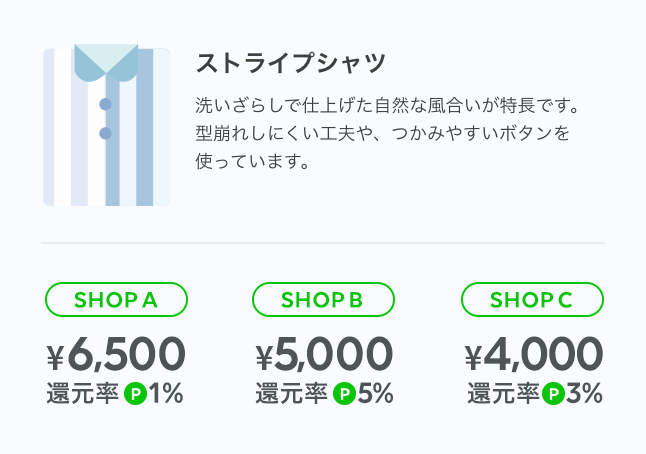
Task: Click the ¥4,000 price at SHOP C
Action: coord(534,354)
